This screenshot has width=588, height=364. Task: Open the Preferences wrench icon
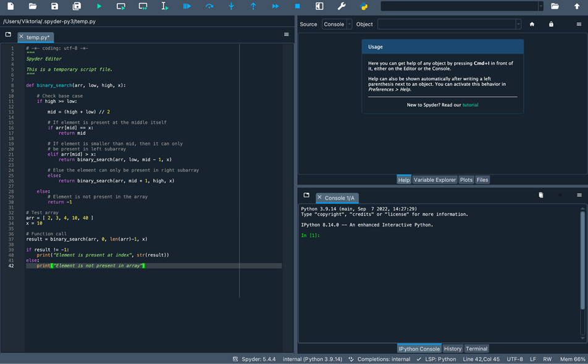pos(341,6)
